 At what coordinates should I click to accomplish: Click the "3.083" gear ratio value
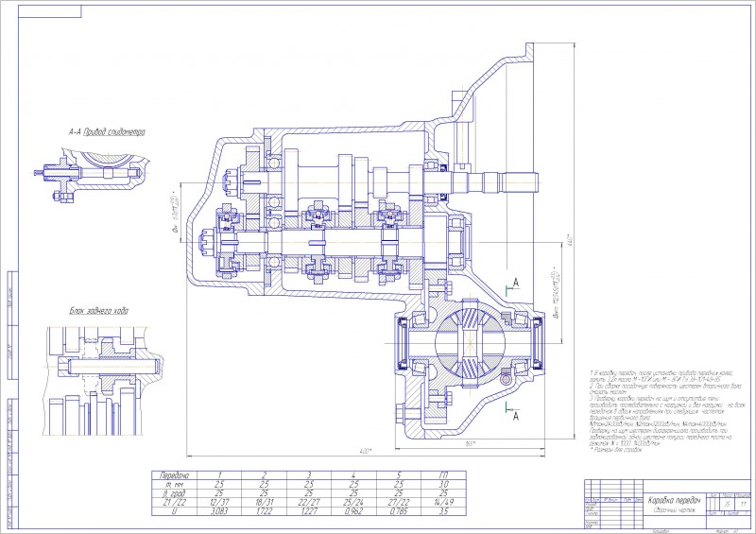click(219, 511)
